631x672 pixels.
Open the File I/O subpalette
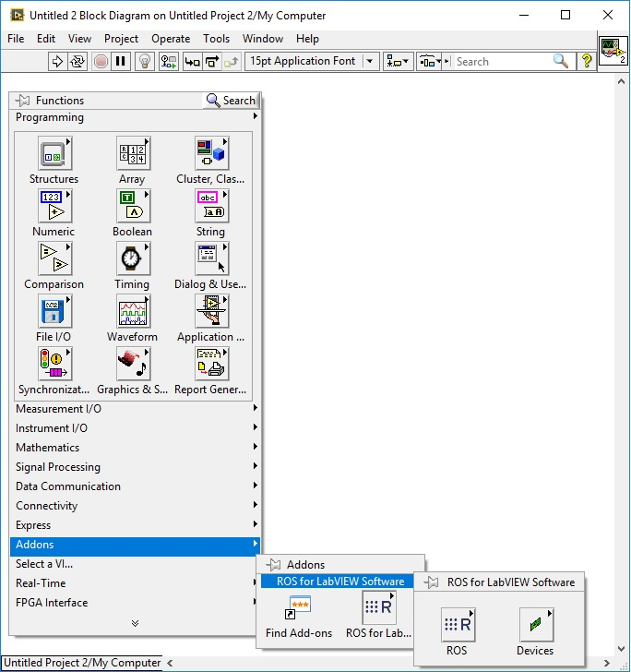pos(54,311)
